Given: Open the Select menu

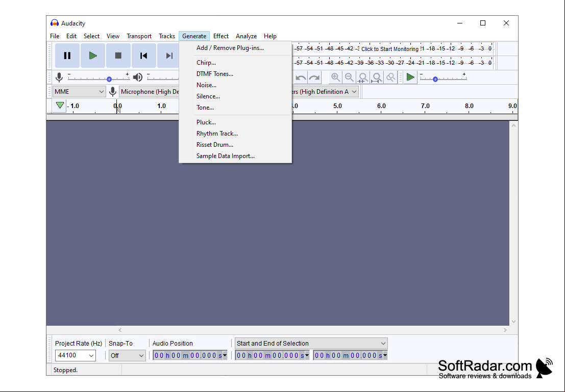Looking at the screenshot, I should tap(91, 36).
